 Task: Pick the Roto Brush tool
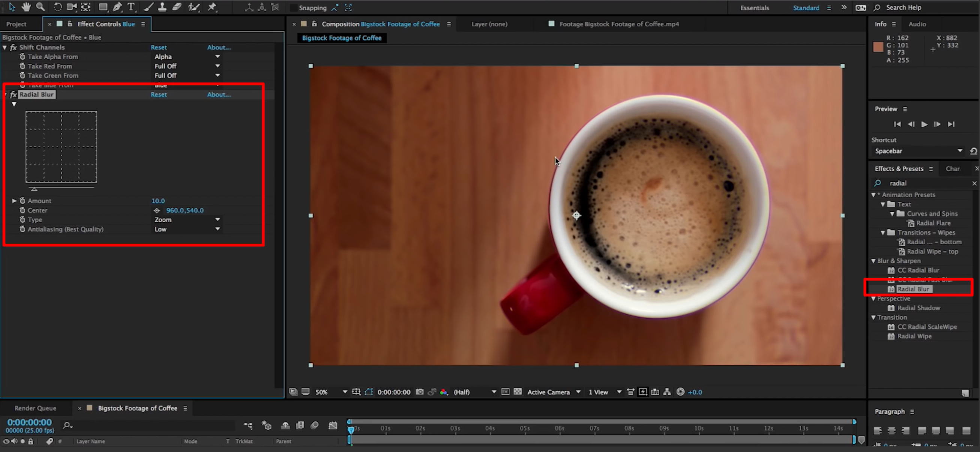(194, 7)
